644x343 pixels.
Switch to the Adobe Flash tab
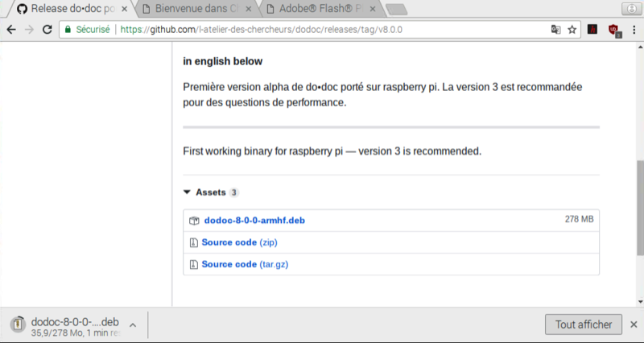pos(320,9)
